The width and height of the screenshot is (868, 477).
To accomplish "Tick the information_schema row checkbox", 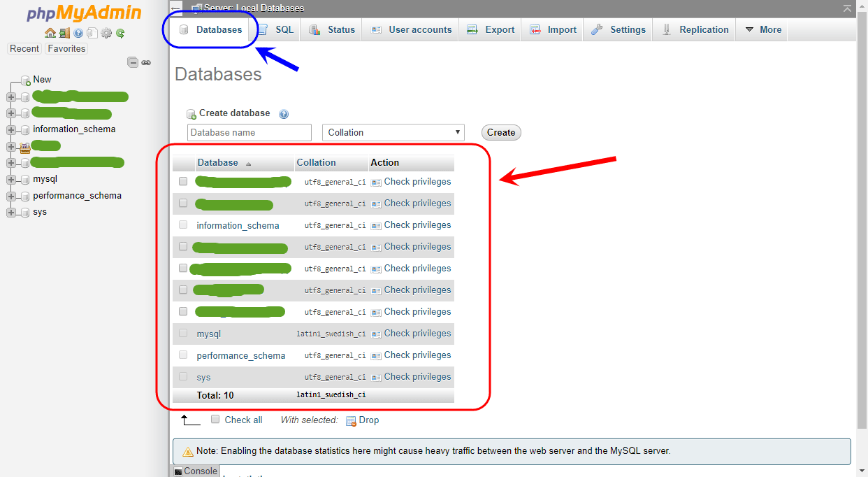I will point(183,225).
